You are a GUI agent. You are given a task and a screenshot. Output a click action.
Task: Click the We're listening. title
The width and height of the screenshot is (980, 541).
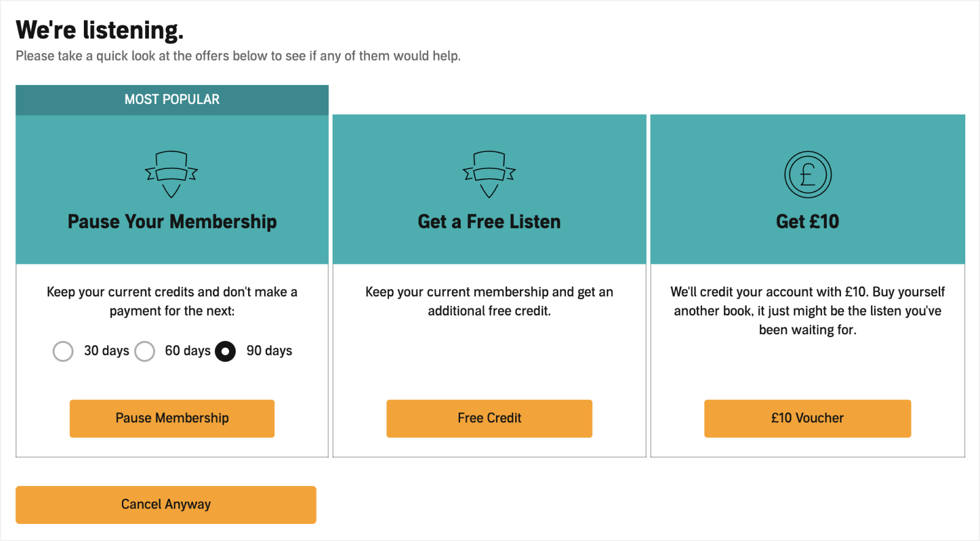tap(100, 30)
